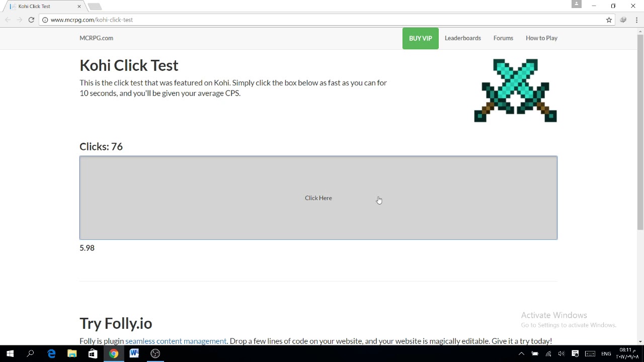Switch ENG input language indicator
The image size is (644, 362).
[x=606, y=354]
